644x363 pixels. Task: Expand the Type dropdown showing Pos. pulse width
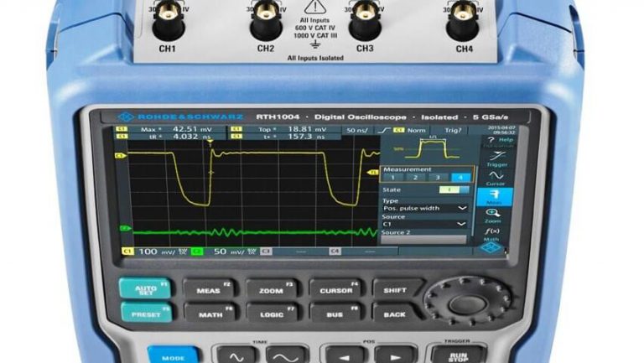click(x=425, y=208)
